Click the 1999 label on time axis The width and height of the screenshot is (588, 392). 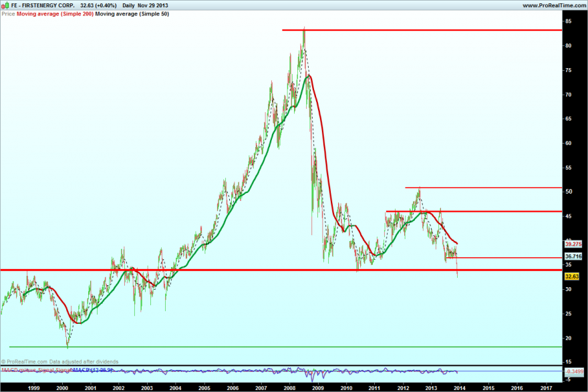(x=34, y=388)
